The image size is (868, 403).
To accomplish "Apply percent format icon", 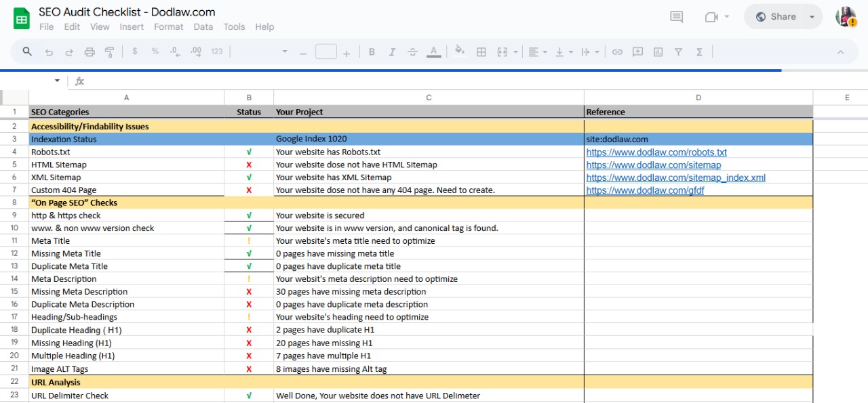I will pyautogui.click(x=155, y=51).
